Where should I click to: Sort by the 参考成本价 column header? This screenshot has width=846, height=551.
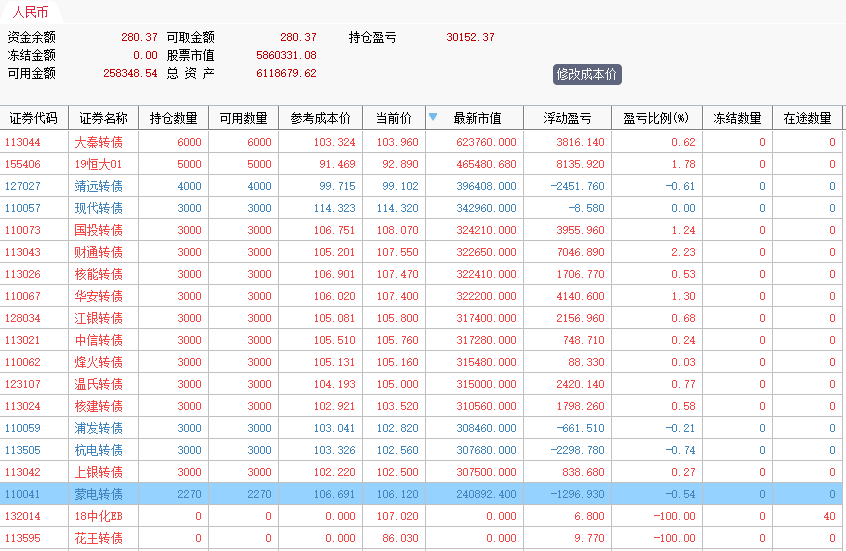click(x=320, y=118)
